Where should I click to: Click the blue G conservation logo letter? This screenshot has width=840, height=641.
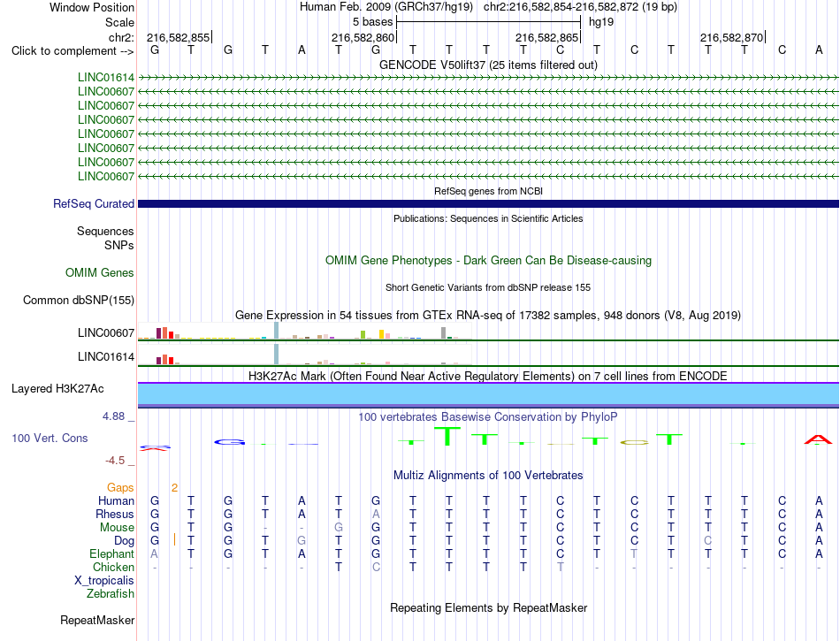point(229,442)
